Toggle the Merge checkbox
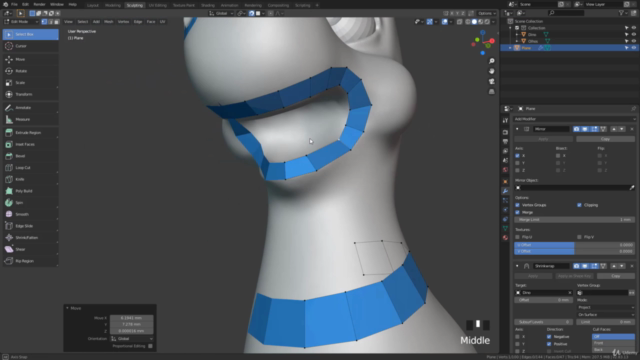The width and height of the screenshot is (640, 360). 518,212
